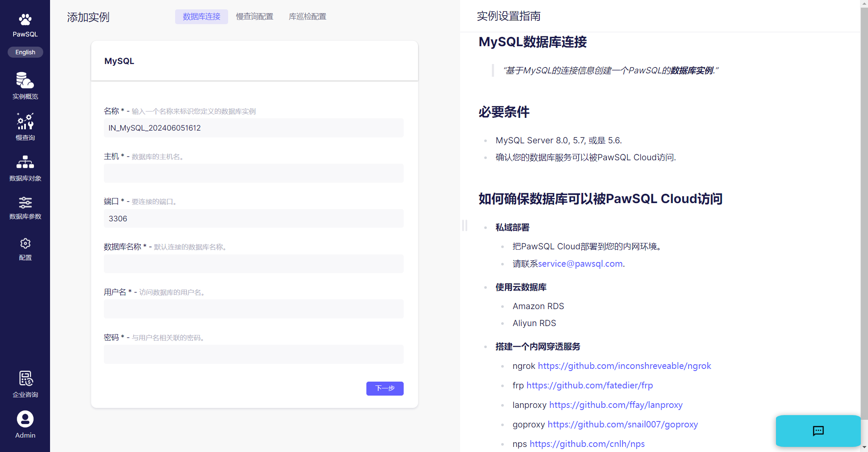This screenshot has width=868, height=452.
Task: Click the panel resize divider handle
Action: tap(465, 226)
